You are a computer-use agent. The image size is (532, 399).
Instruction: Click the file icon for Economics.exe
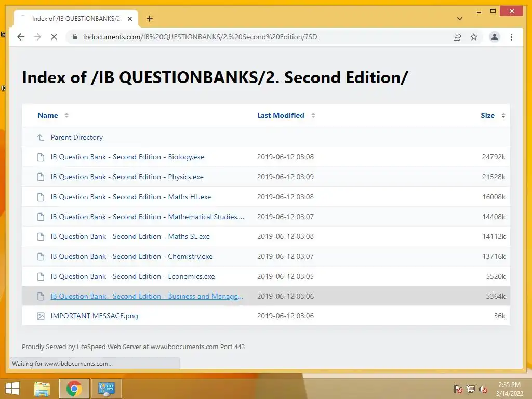(x=41, y=276)
